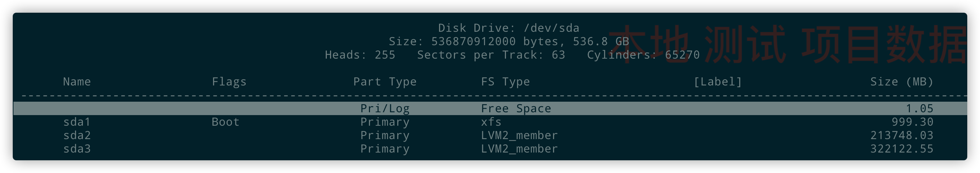Click the Flags column header

click(x=229, y=82)
